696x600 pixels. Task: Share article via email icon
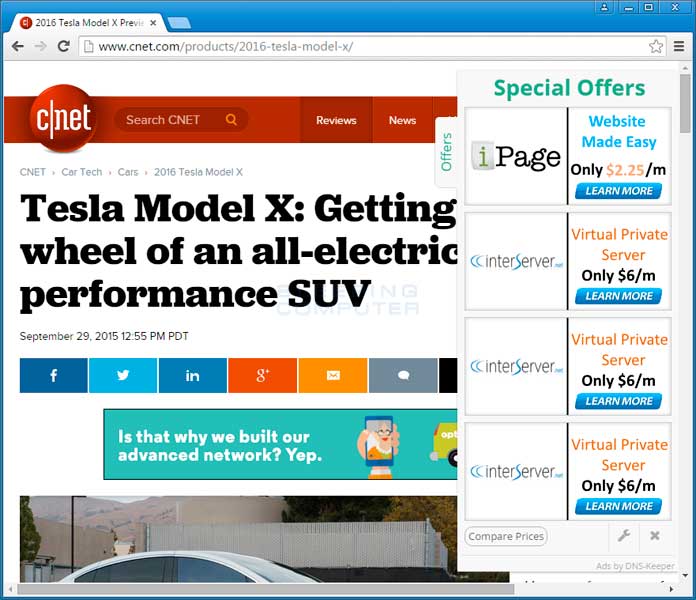click(x=333, y=375)
